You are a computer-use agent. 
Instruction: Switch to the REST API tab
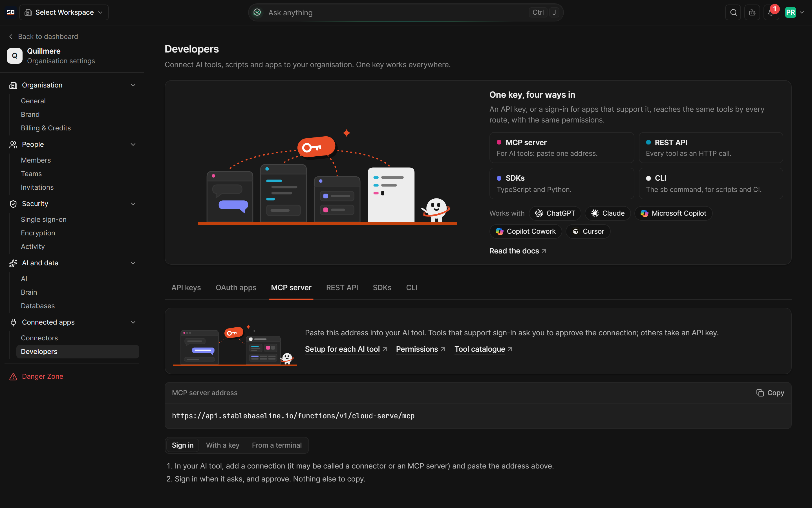click(x=342, y=288)
